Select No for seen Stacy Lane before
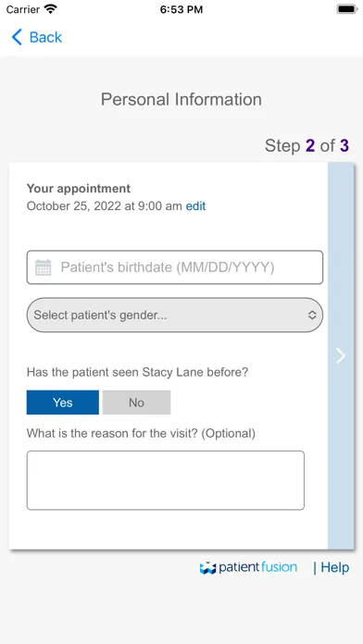 click(x=136, y=402)
